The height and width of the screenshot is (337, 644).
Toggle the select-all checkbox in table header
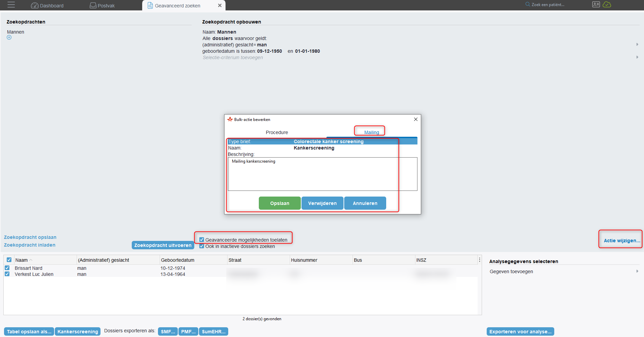tap(9, 260)
